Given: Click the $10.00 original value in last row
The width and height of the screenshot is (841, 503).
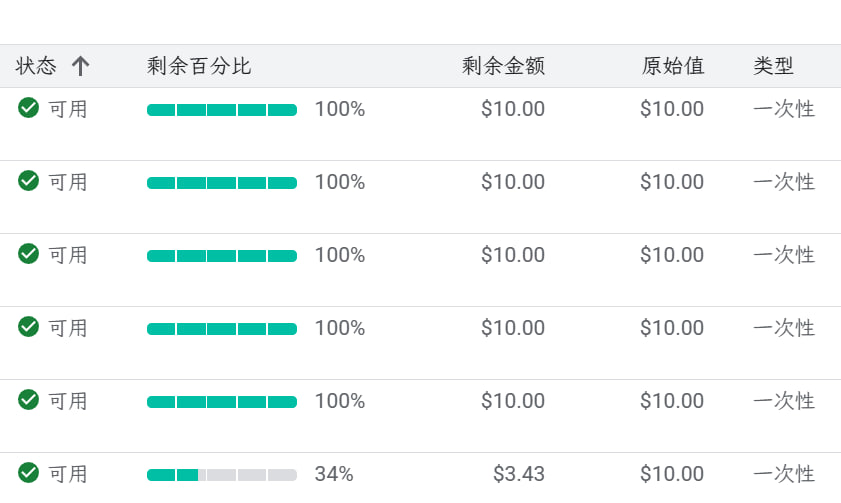Looking at the screenshot, I should 672,474.
